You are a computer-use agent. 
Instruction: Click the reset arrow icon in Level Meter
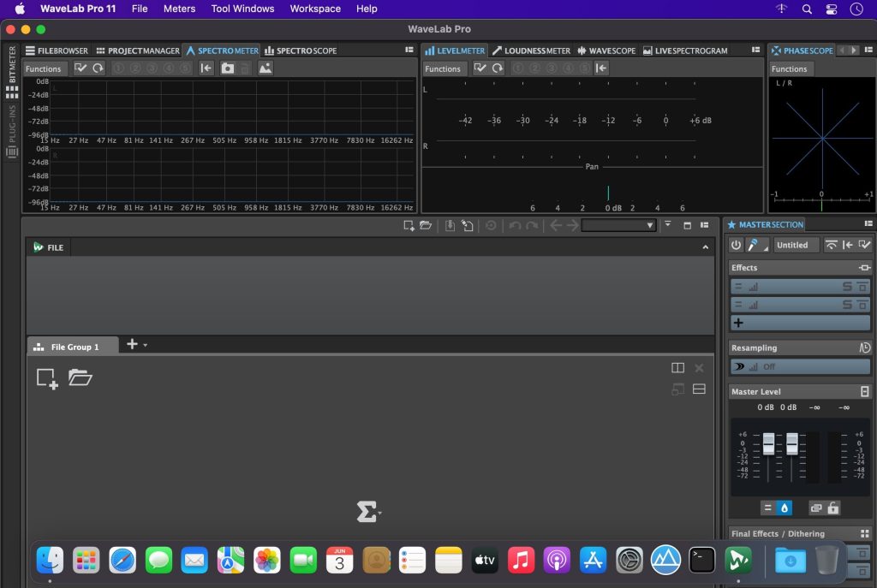[x=498, y=68]
